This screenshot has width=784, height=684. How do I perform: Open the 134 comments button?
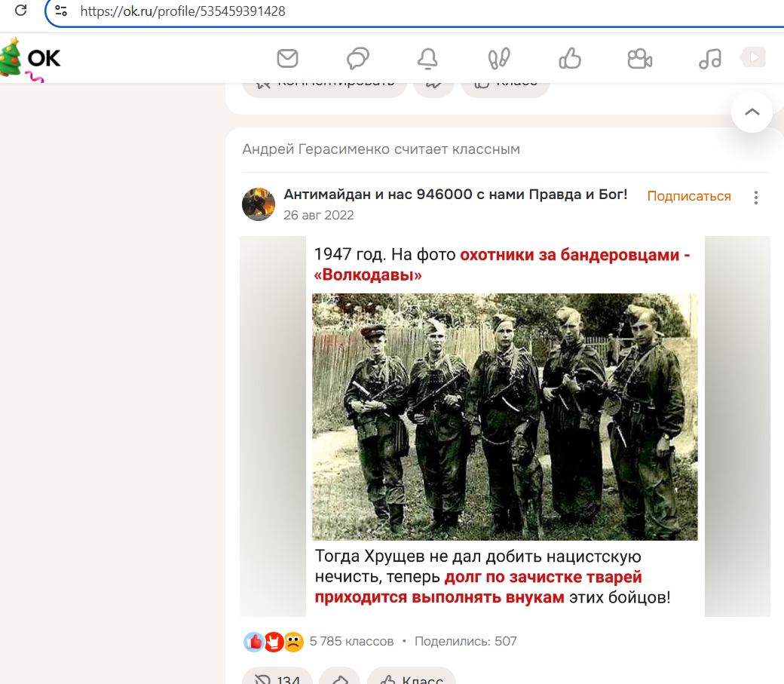click(277, 678)
